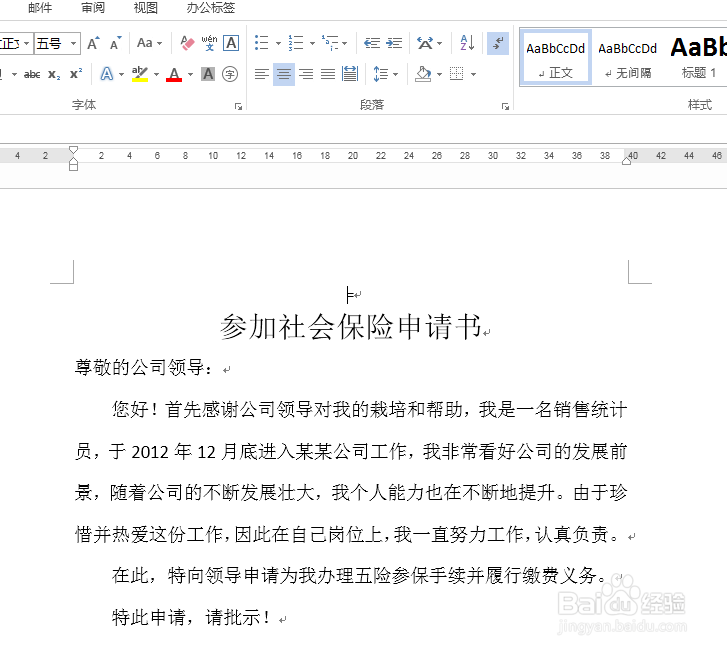Toggle superscript formatting

point(76,74)
